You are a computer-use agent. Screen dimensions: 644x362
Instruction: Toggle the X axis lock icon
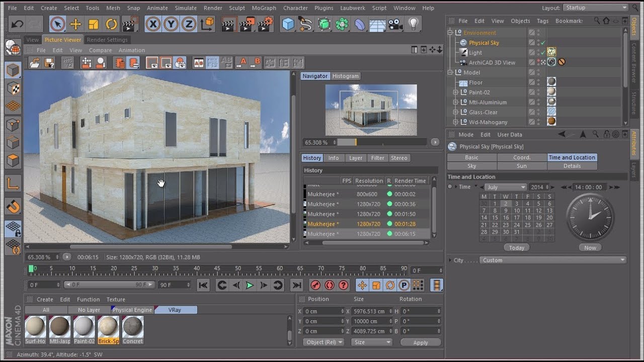click(x=153, y=24)
